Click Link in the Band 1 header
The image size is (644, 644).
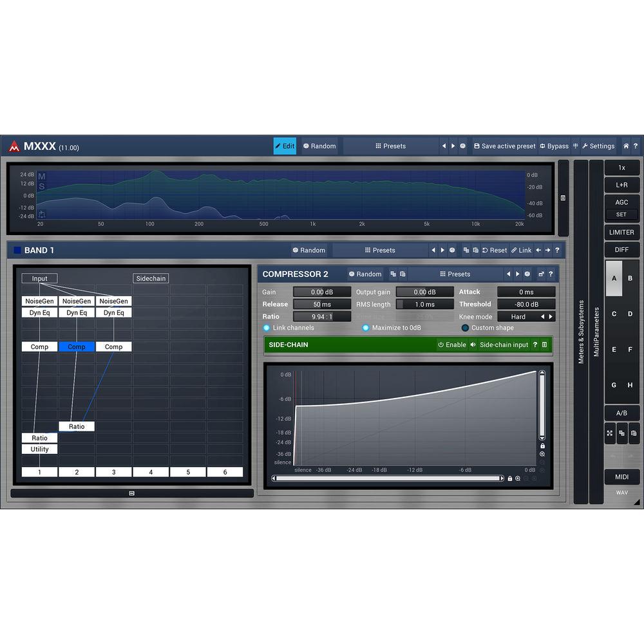pyautogui.click(x=522, y=250)
